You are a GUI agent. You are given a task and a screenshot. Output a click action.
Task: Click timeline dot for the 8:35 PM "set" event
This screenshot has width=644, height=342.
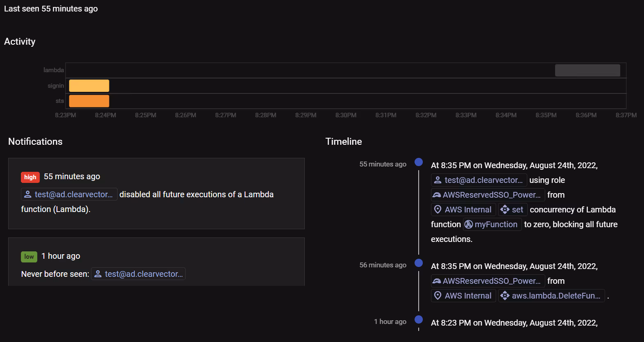[419, 162]
